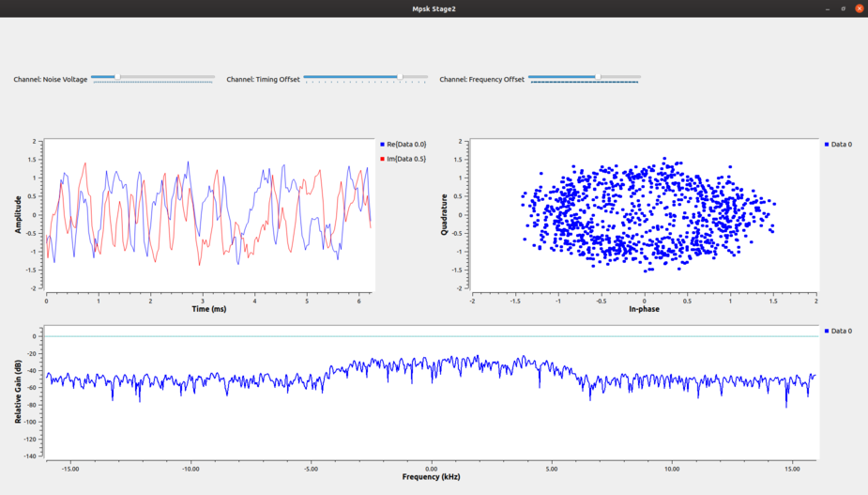Click the 'Quadrature' axis label
Image resolution: width=868 pixels, height=495 pixels.
click(444, 214)
